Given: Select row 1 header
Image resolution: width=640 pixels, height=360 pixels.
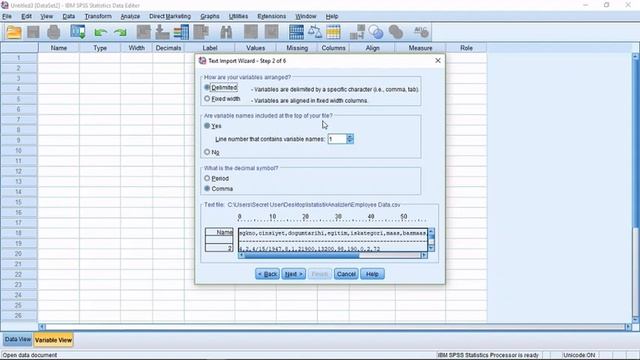Looking at the screenshot, I should pyautogui.click(x=19, y=58).
